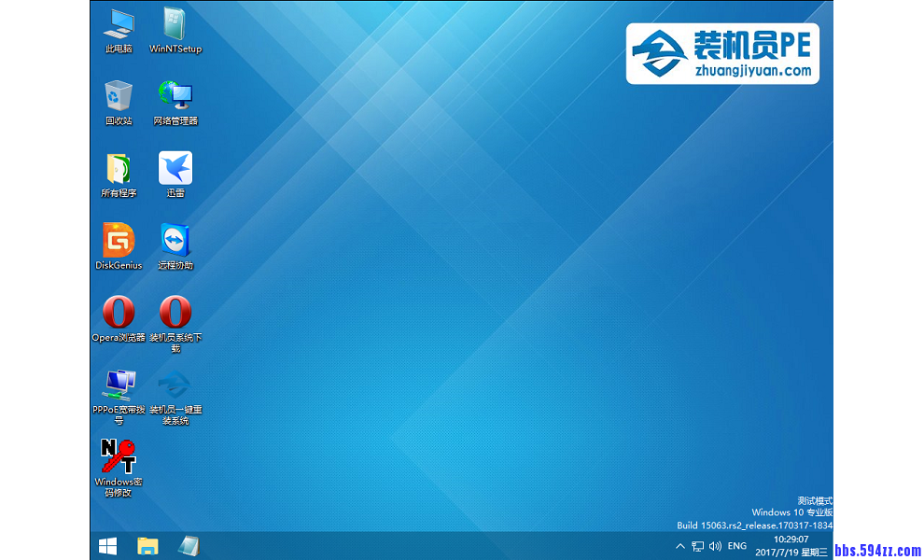Switch input language via ENG indicator
Screen dimensions: 924x560
coord(737,546)
